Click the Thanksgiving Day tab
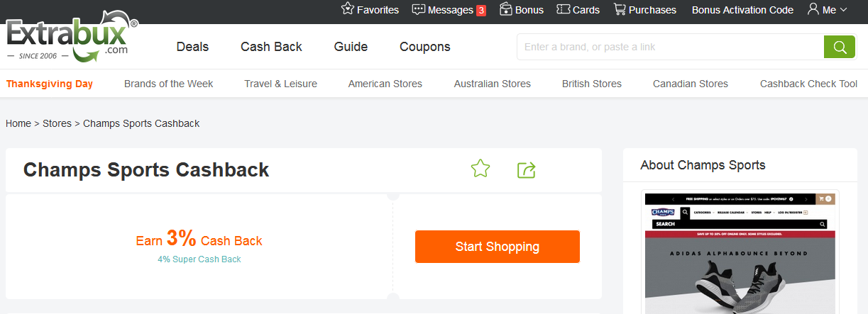Viewport: 868px width, 314px height. click(50, 84)
